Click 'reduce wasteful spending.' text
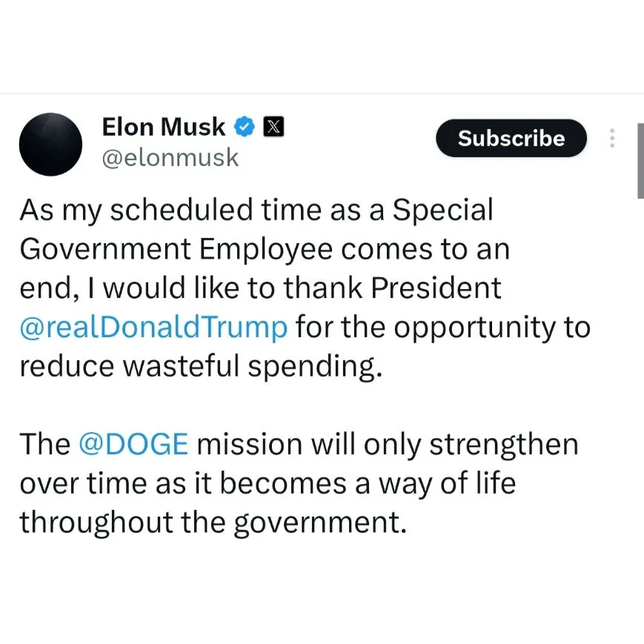 tap(202, 366)
